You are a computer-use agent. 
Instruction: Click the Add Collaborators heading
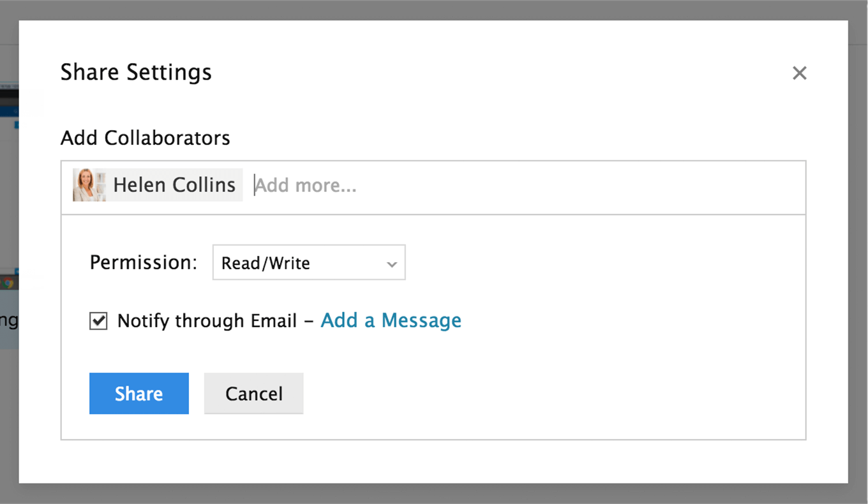(146, 138)
